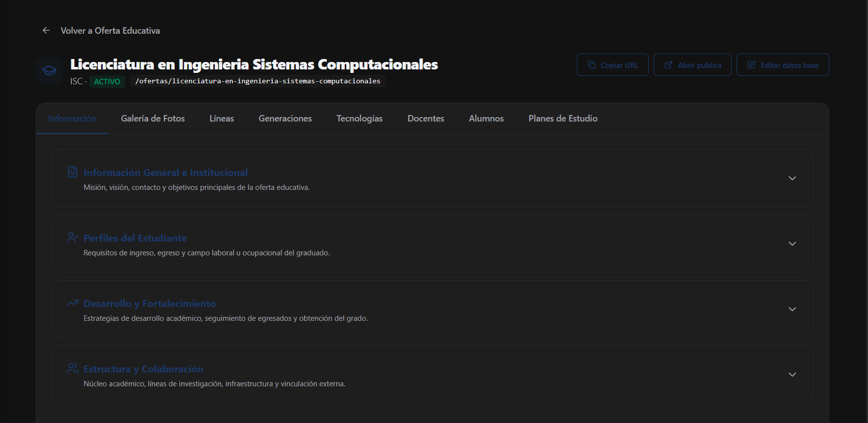
Task: Click the /ofertas/licenciatura-en-ingenieria-sistemas-computacionales URL path
Action: pos(258,81)
